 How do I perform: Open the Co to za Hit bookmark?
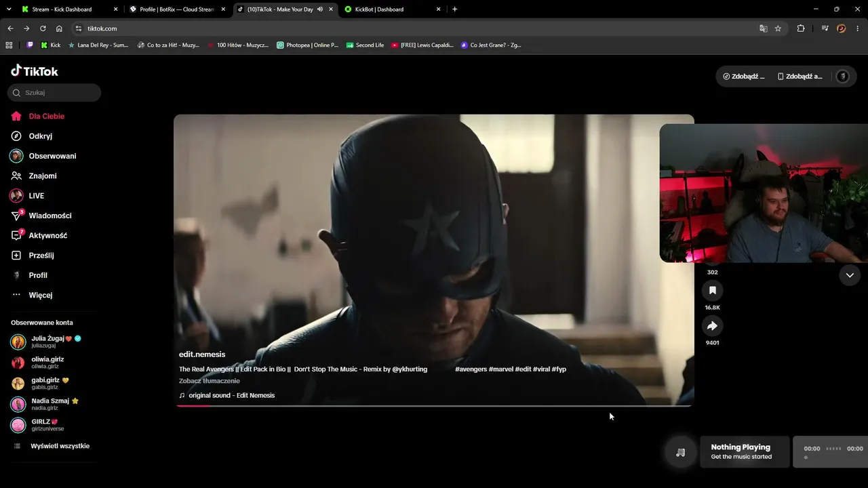tap(169, 45)
